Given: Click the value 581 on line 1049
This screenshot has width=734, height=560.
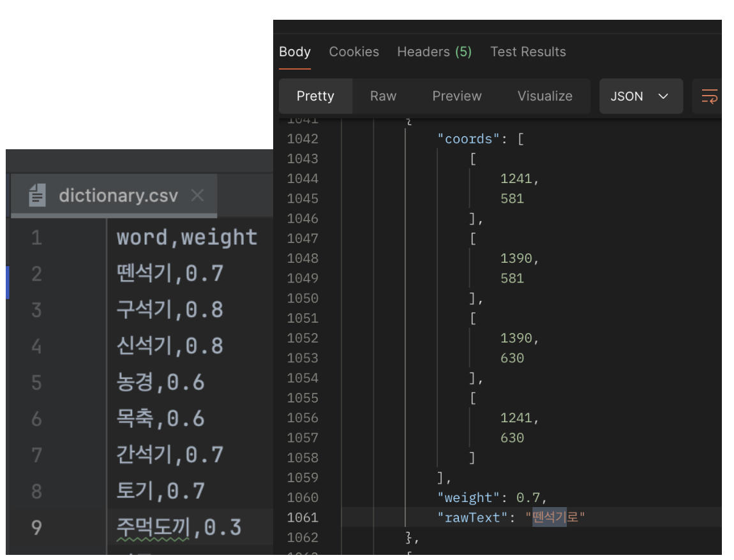Looking at the screenshot, I should click(x=512, y=278).
